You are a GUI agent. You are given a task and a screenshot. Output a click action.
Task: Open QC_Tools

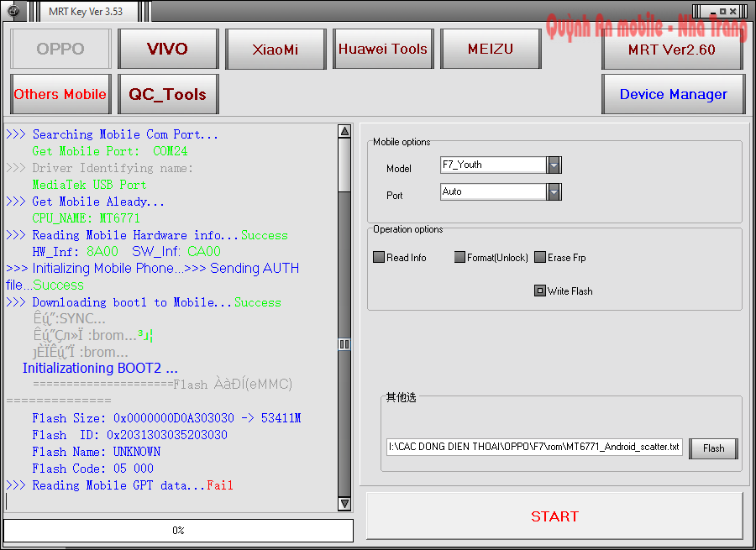(168, 94)
